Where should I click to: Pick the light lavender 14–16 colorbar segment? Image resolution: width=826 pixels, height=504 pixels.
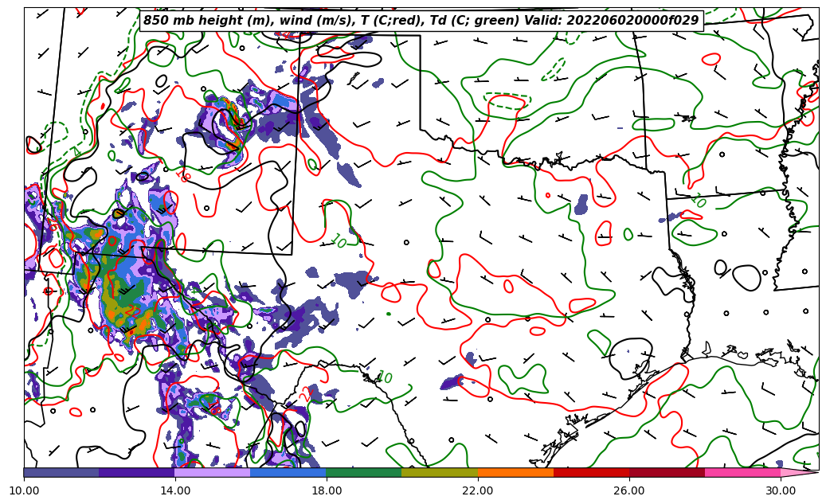213,472
